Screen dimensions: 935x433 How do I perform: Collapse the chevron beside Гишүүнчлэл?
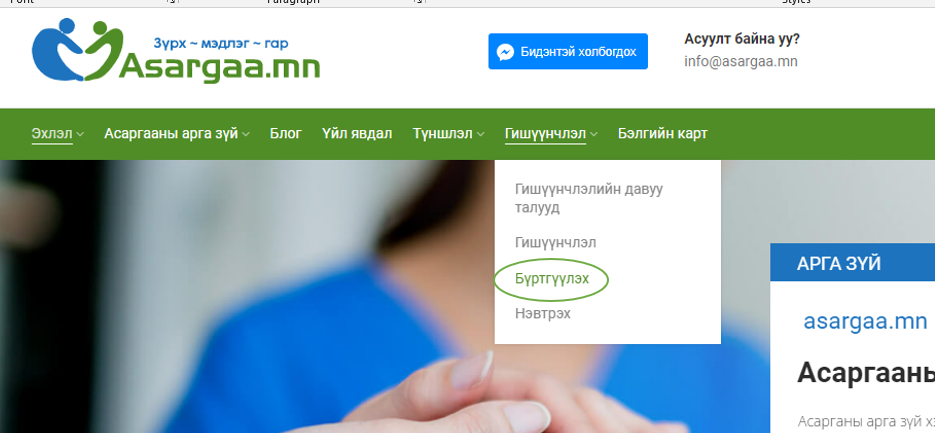(593, 134)
